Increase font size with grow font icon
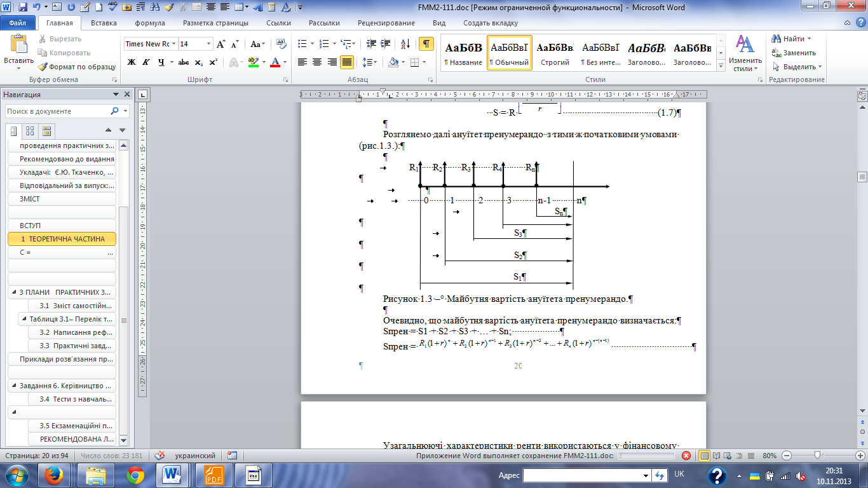Screen dimensions: 868x488 [221, 44]
